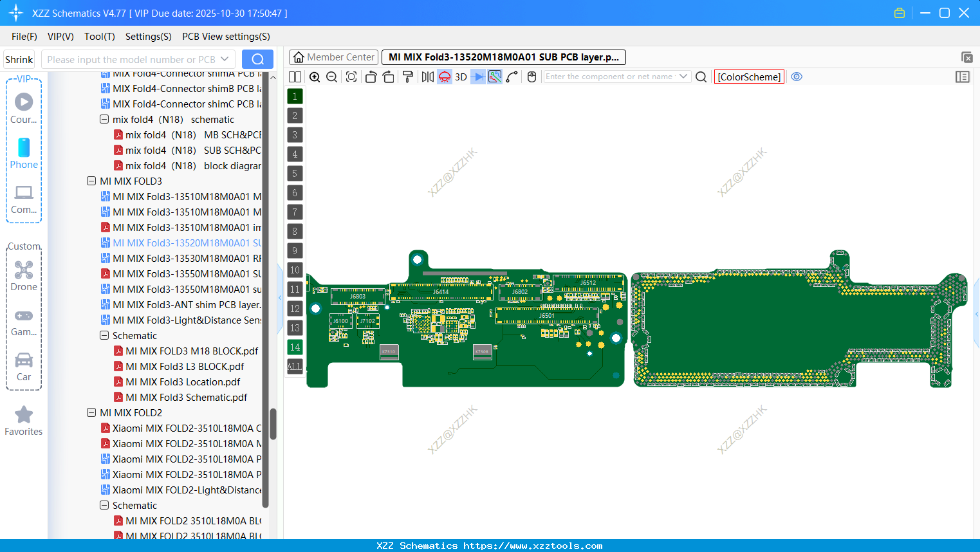The image size is (980, 552).
Task: Open the Member Center
Action: (333, 57)
